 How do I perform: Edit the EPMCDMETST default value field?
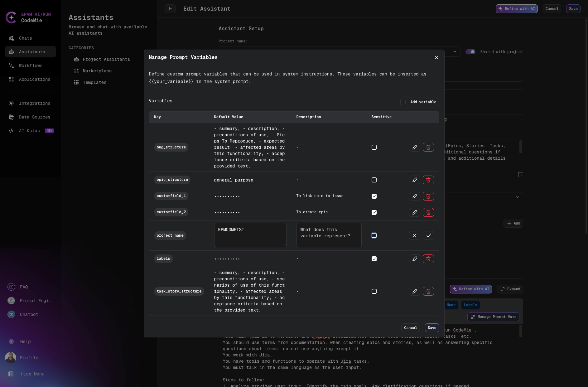click(x=250, y=235)
